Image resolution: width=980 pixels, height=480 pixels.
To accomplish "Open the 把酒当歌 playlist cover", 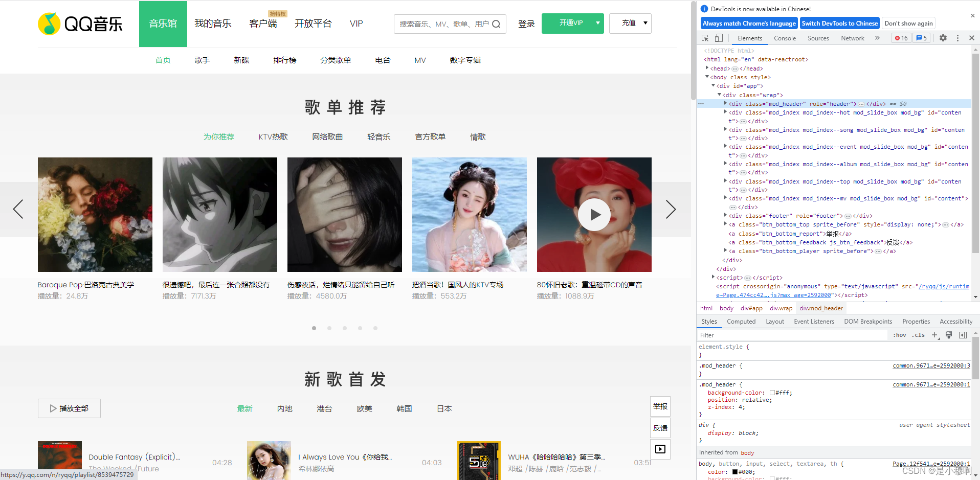I will (470, 215).
